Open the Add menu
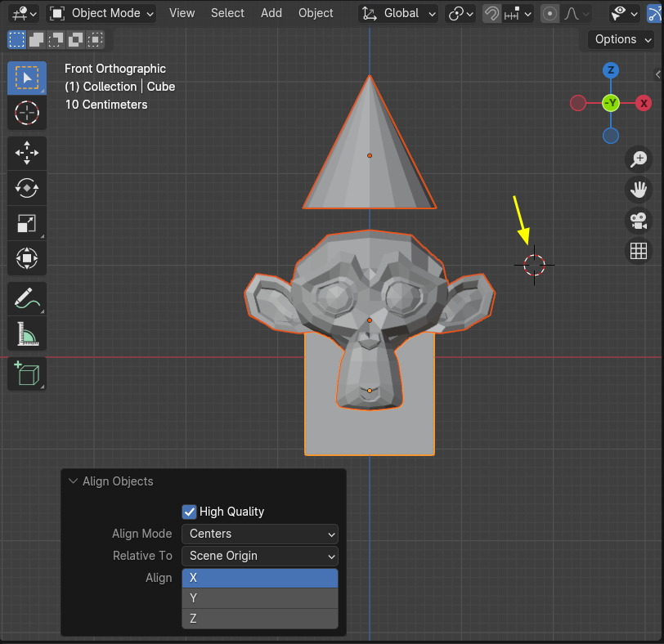 (271, 14)
